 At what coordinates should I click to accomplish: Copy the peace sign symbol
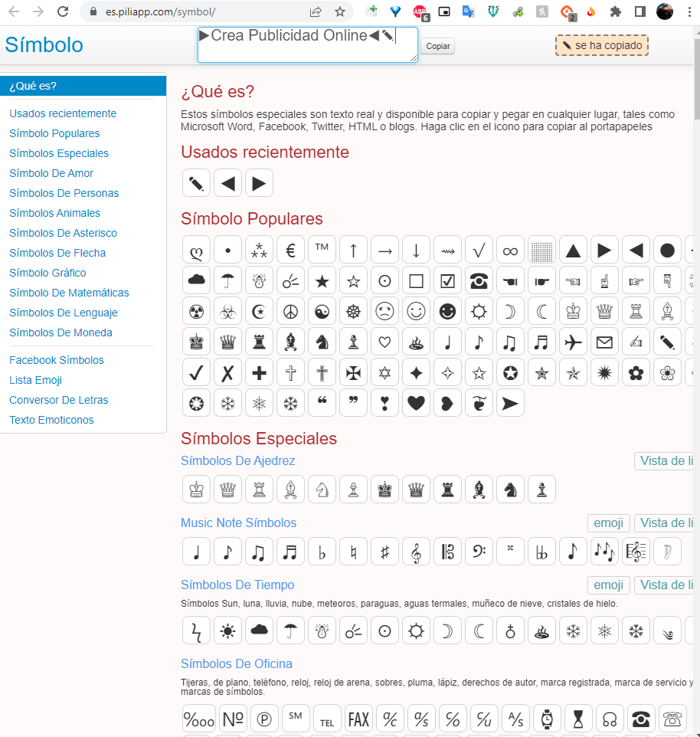[x=290, y=313]
